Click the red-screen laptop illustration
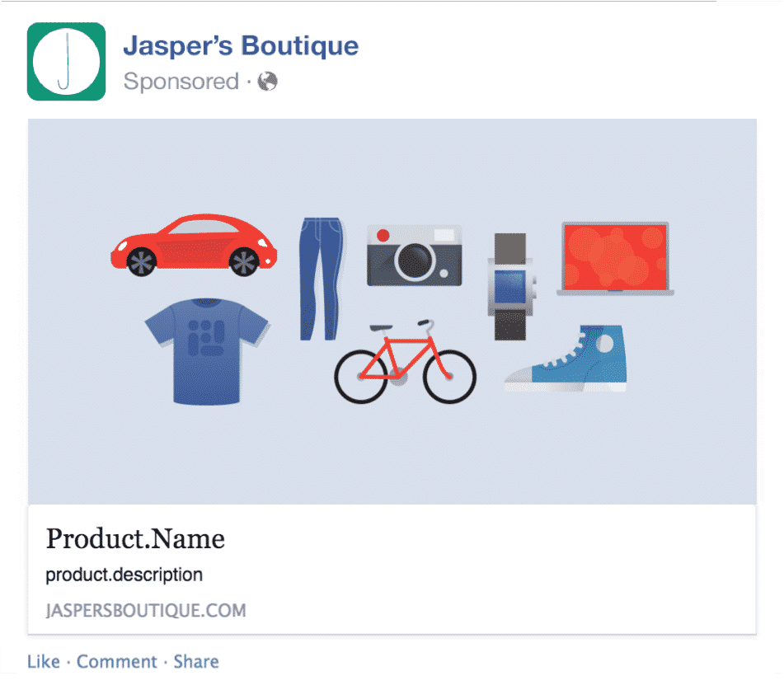This screenshot has height=690, width=784. coord(616,259)
